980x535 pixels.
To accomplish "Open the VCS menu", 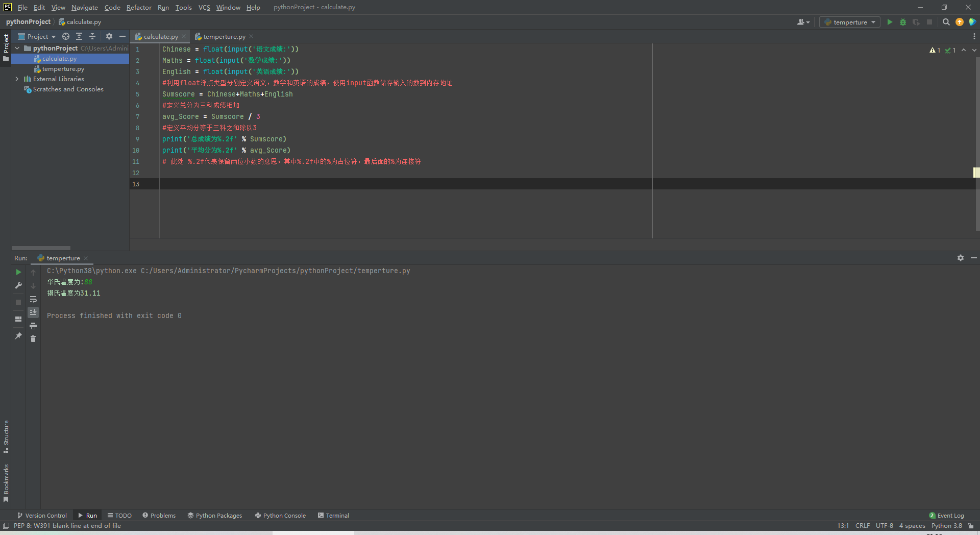I will [204, 7].
